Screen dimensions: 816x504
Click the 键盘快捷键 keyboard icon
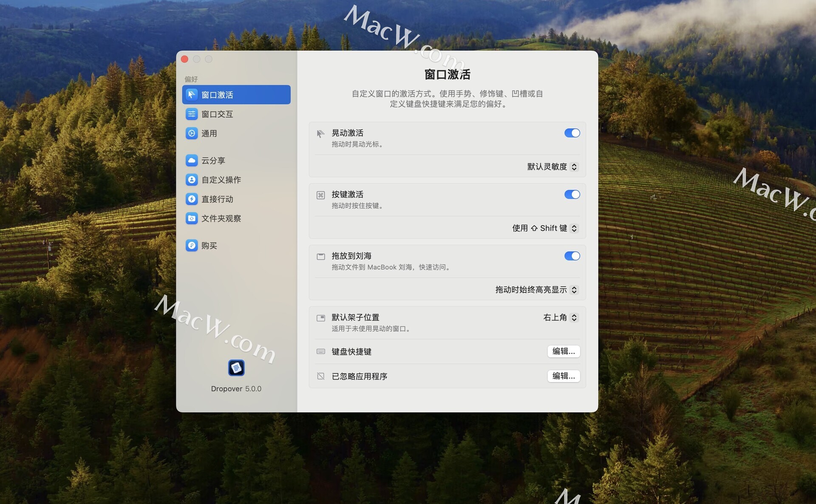(x=321, y=351)
